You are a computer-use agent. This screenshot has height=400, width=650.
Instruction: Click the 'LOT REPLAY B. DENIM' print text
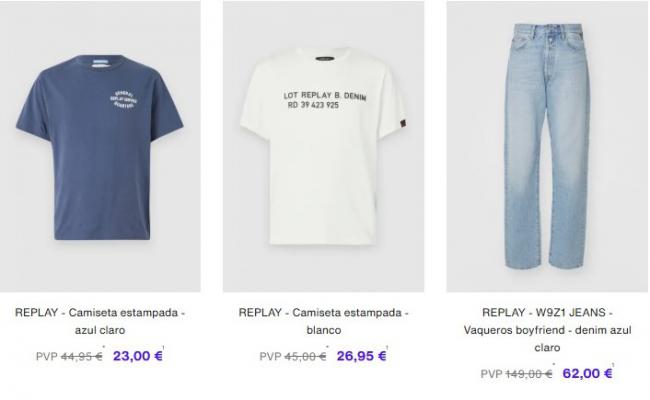click(325, 96)
